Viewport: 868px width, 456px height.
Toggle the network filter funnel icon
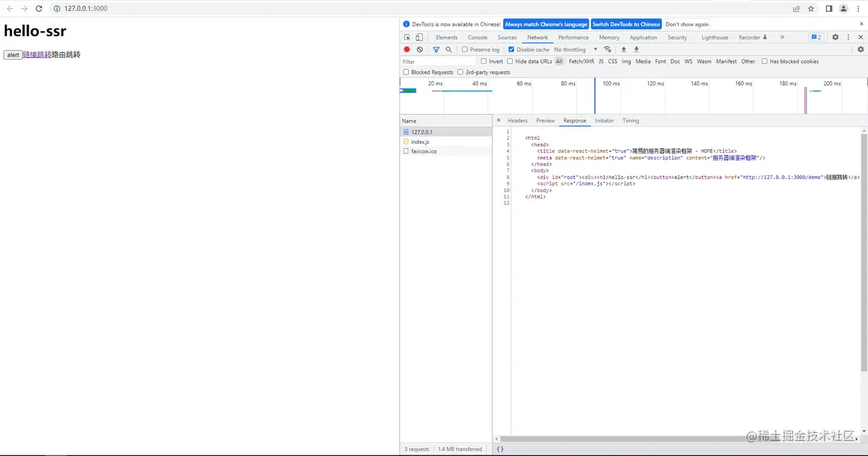pos(436,50)
